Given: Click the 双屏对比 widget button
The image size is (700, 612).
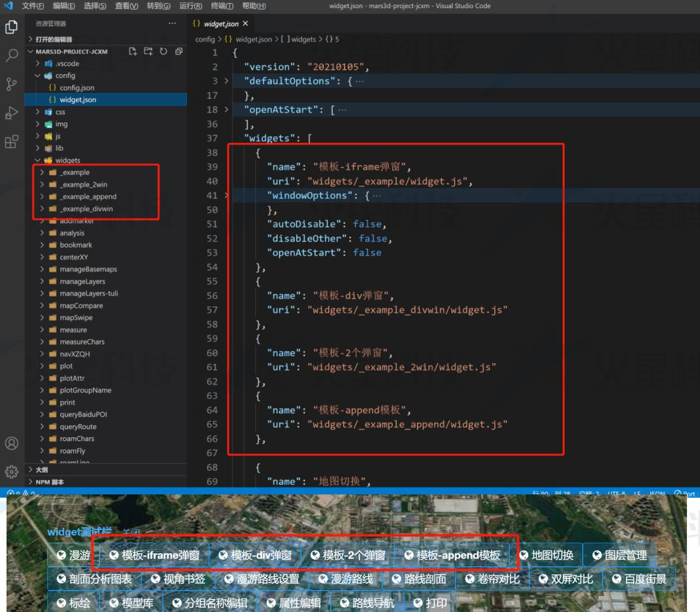Looking at the screenshot, I should coord(566,579).
